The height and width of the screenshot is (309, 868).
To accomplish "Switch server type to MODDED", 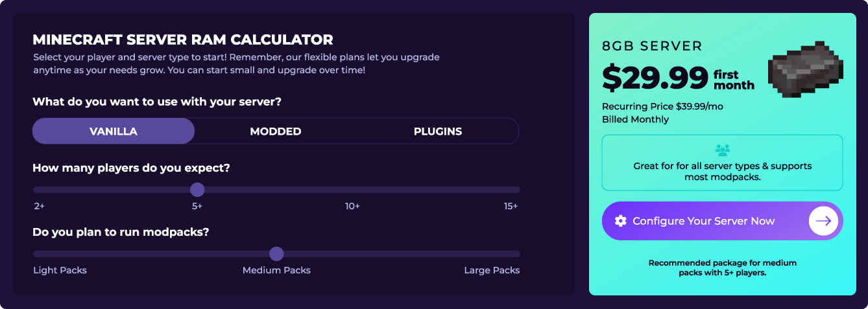I will (x=276, y=131).
